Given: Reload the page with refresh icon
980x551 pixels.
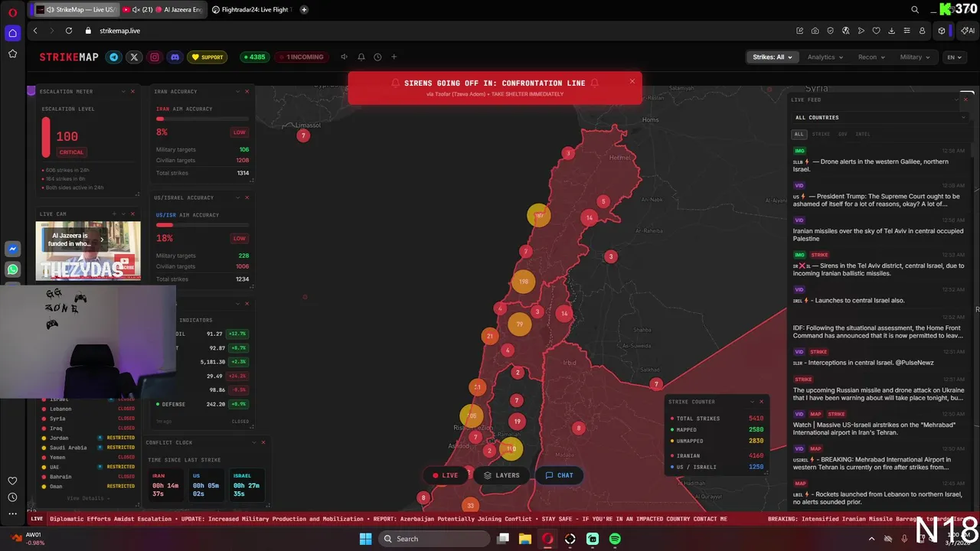Looking at the screenshot, I should pos(69,31).
